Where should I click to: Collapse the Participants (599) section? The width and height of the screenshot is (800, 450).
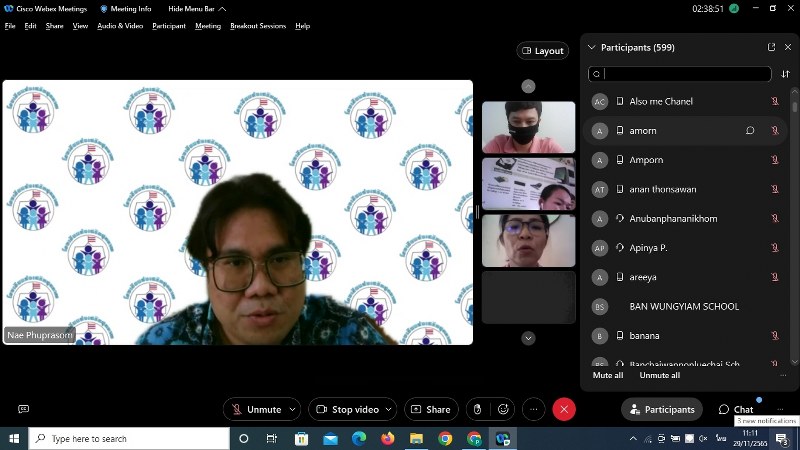point(591,47)
